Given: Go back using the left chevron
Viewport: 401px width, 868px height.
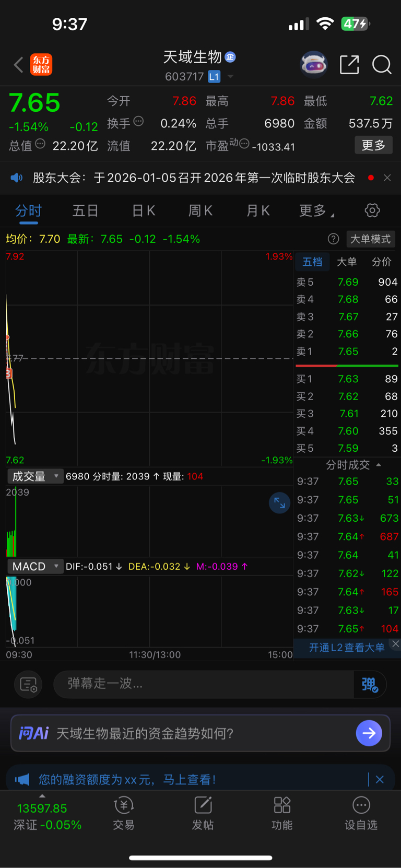Looking at the screenshot, I should (x=19, y=65).
